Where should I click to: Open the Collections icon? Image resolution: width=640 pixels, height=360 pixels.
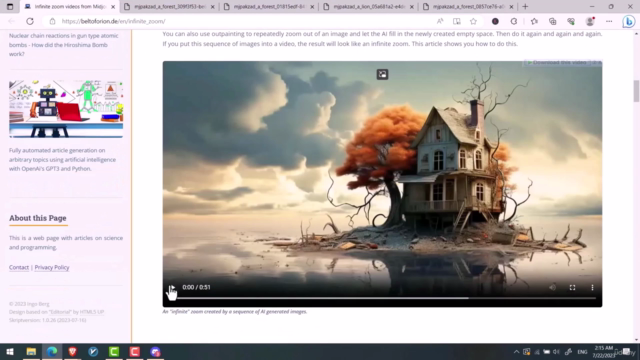click(552, 21)
